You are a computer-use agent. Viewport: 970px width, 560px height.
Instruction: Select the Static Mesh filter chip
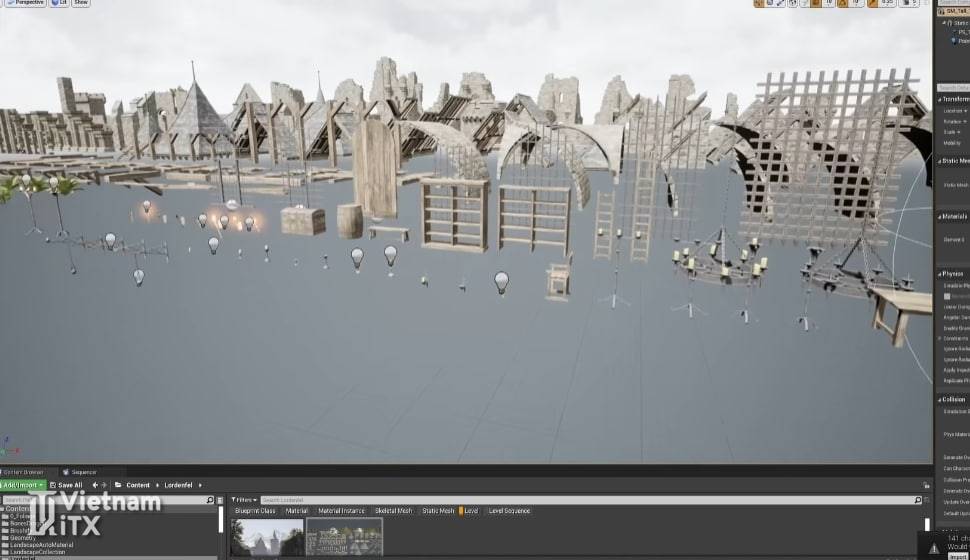tap(438, 511)
